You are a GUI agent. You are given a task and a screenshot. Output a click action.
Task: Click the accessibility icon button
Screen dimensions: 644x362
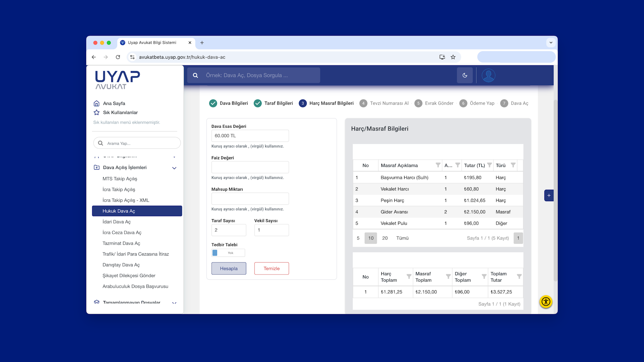pyautogui.click(x=546, y=302)
